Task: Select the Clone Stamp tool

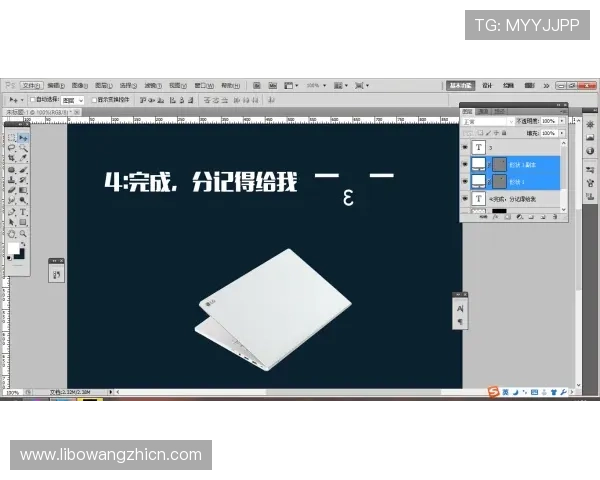Action: 11,180
